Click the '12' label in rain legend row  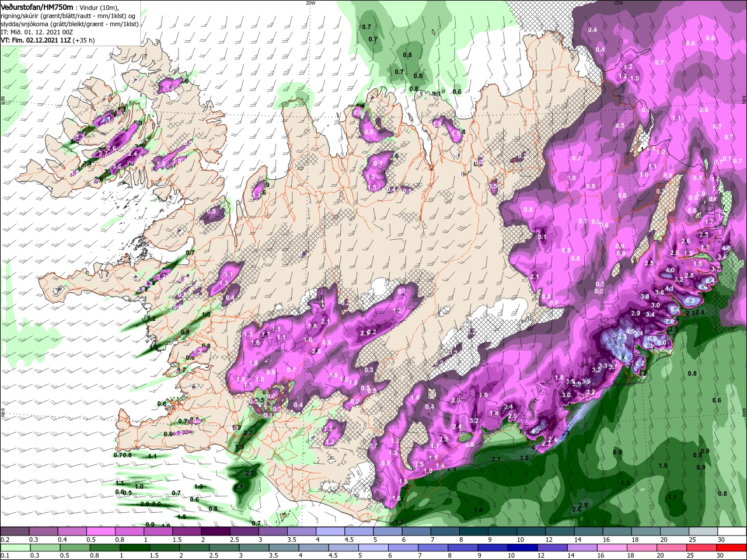(x=542, y=556)
